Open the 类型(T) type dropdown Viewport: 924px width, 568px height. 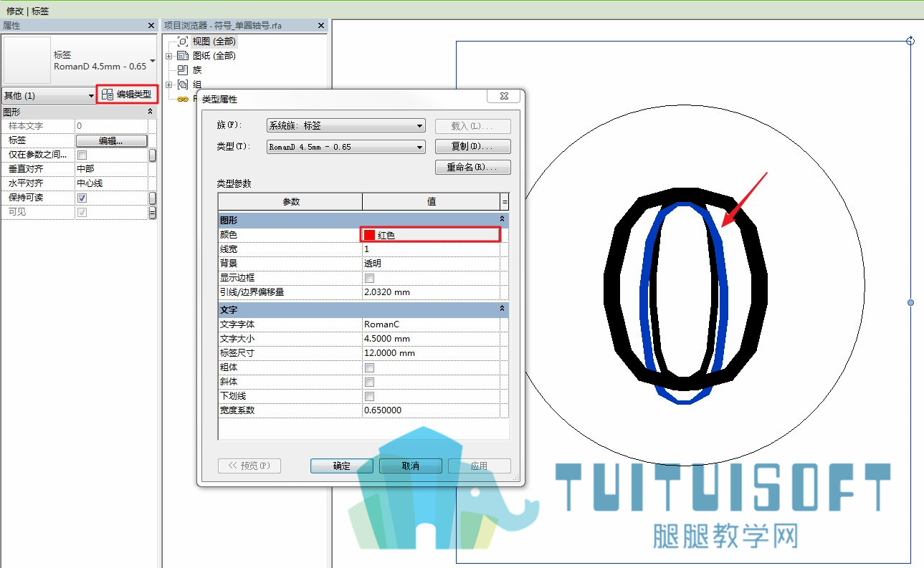(x=346, y=147)
